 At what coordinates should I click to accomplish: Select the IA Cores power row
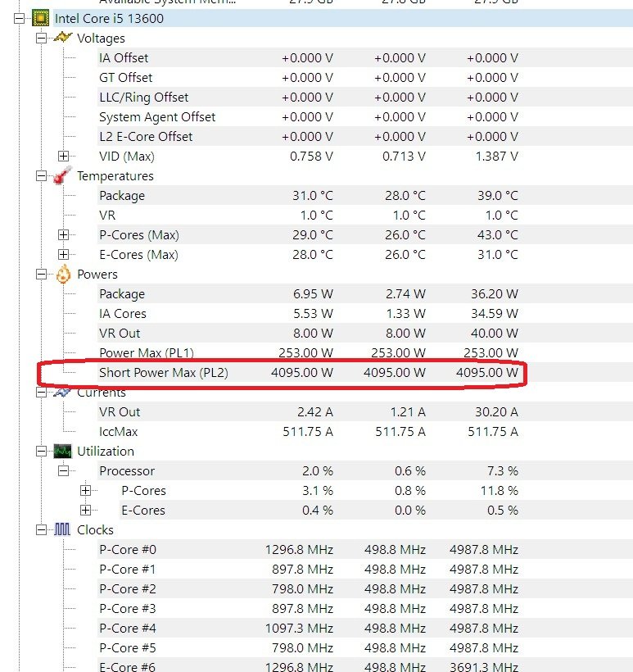click(365, 314)
